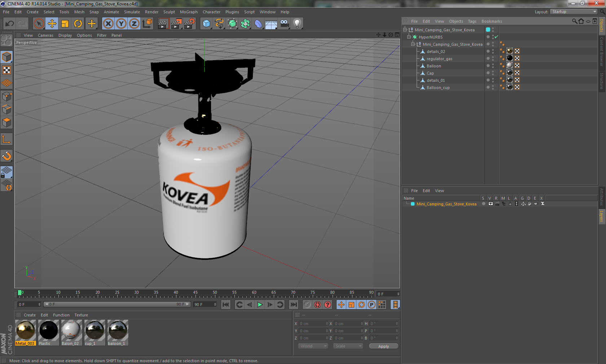Add a Camera object
The width and height of the screenshot is (606, 364).
coord(284,24)
